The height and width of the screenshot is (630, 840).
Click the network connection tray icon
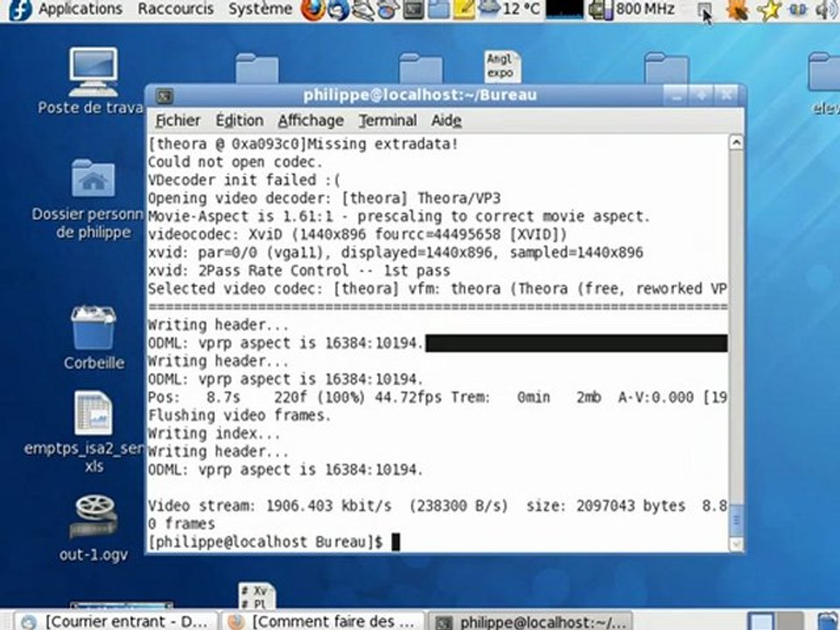[798, 10]
